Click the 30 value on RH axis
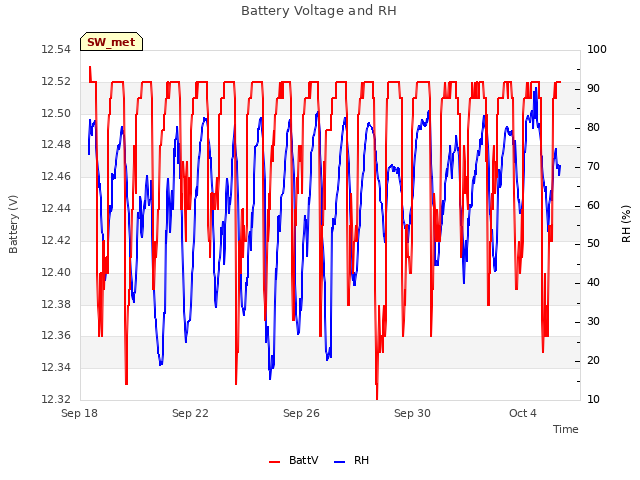 tap(593, 322)
